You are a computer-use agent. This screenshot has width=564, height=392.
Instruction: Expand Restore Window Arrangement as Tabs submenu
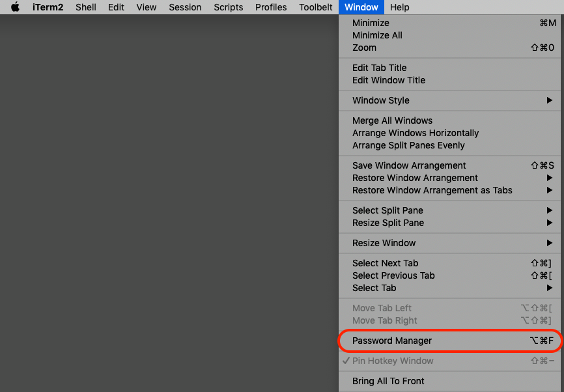[449, 190]
